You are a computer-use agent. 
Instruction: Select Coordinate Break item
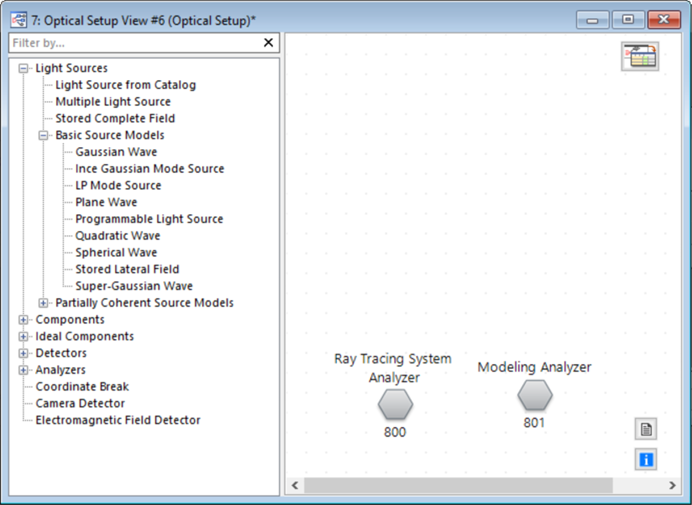click(x=82, y=387)
